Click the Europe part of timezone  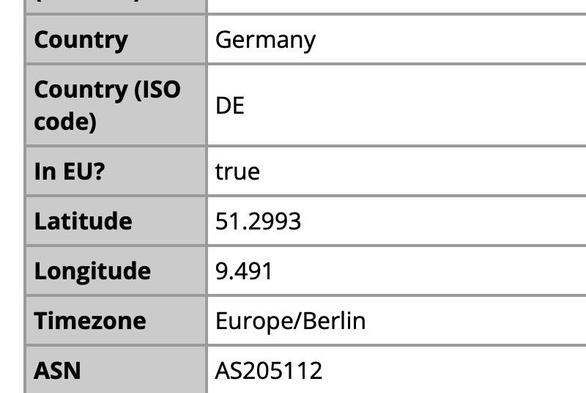tap(255, 322)
